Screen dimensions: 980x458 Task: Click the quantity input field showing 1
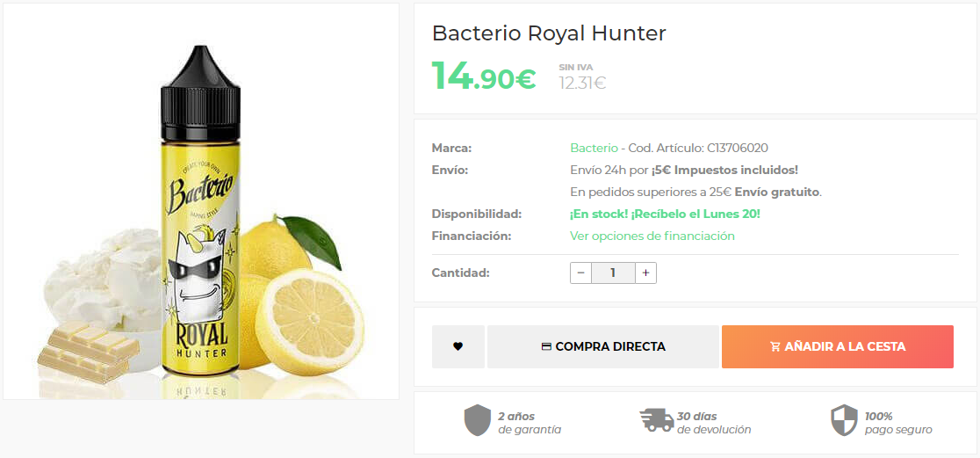click(613, 273)
